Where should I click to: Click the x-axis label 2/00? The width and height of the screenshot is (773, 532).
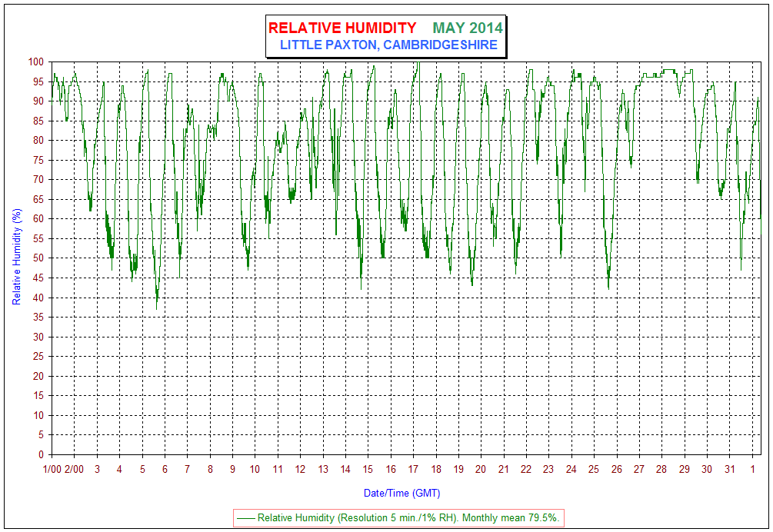point(75,470)
